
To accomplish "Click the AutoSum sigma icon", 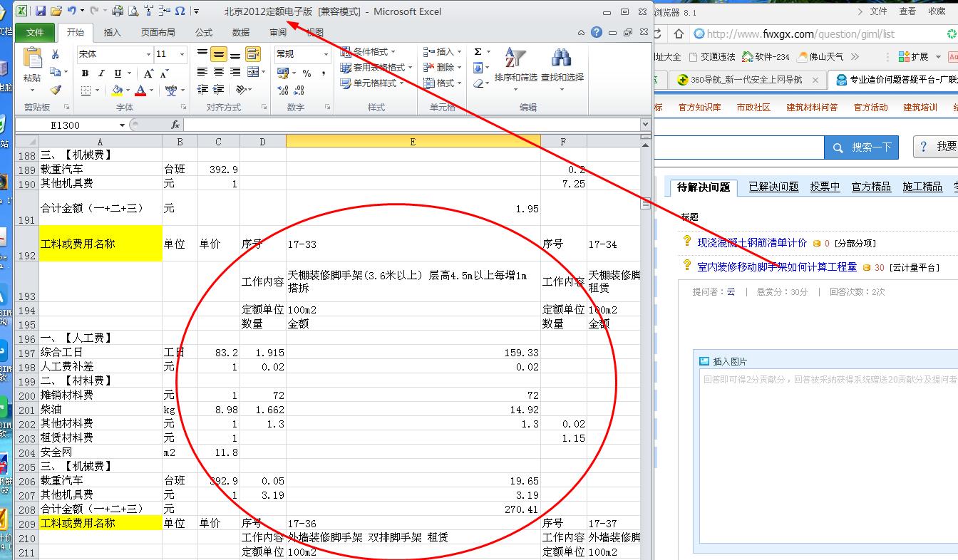I will point(478,52).
